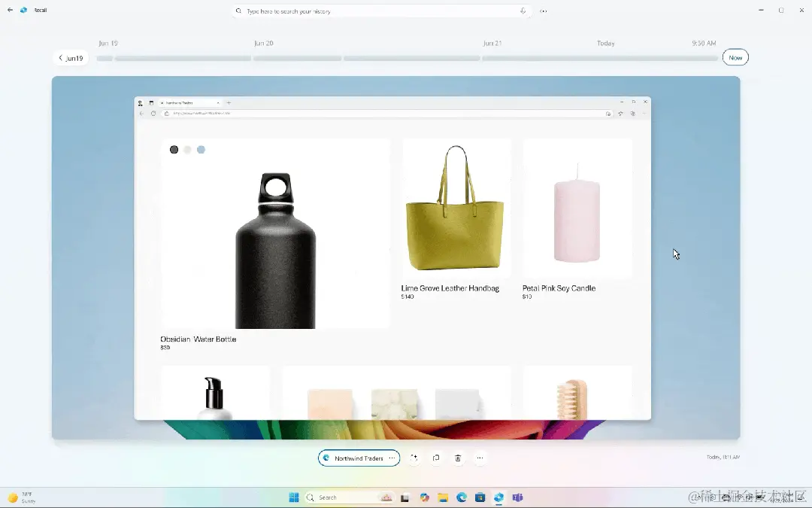Viewport: 812px width, 508px height.
Task: Open the Task View taskbar icon
Action: pyautogui.click(x=405, y=497)
